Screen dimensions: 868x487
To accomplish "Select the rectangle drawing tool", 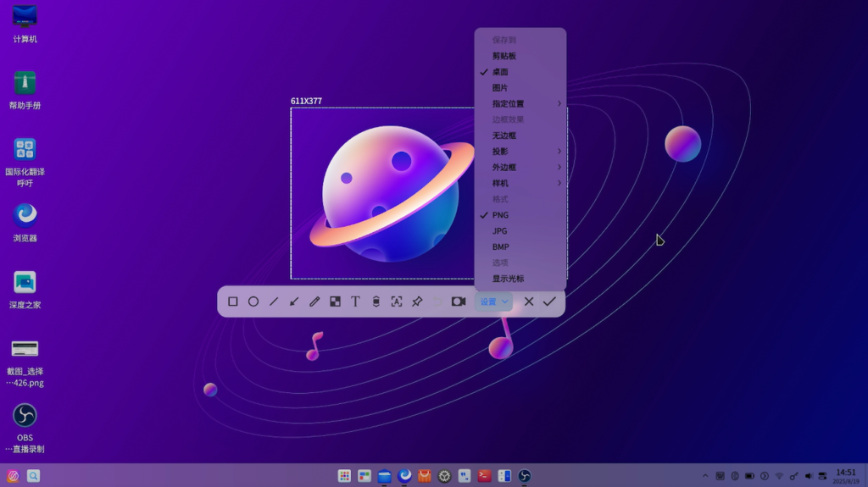I will [x=233, y=302].
